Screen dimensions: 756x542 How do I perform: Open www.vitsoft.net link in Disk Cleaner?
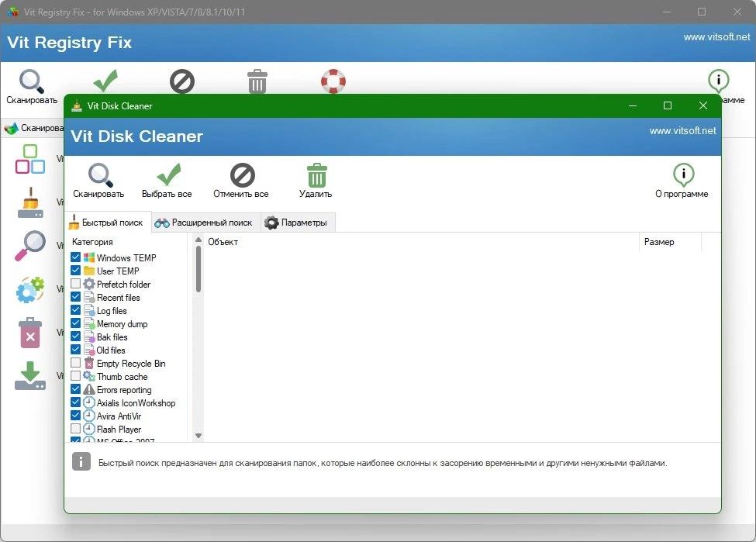[682, 131]
